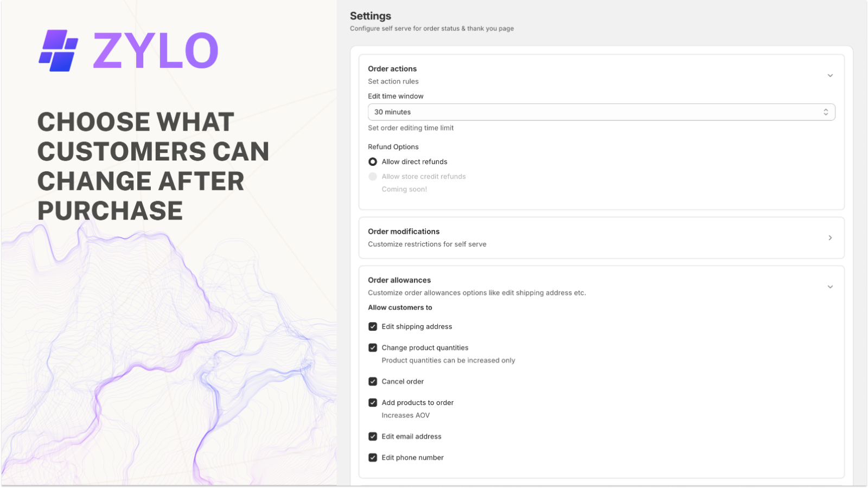This screenshot has width=868, height=488.
Task: Click the Order modifications heading
Action: click(x=404, y=232)
